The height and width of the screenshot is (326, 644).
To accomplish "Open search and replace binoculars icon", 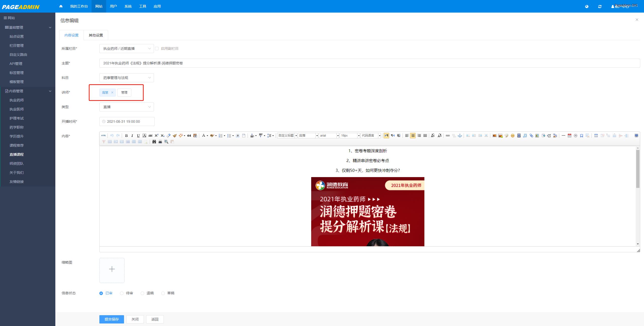I will (154, 142).
